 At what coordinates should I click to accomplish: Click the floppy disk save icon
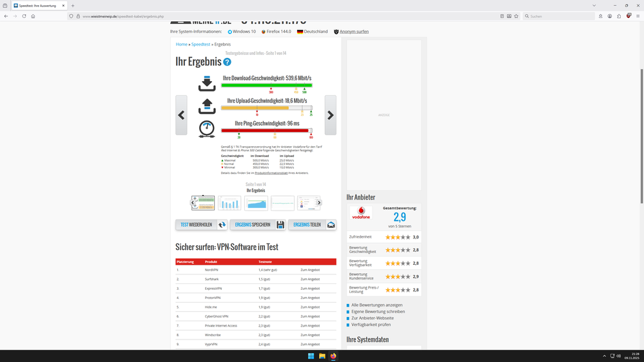[280, 225]
